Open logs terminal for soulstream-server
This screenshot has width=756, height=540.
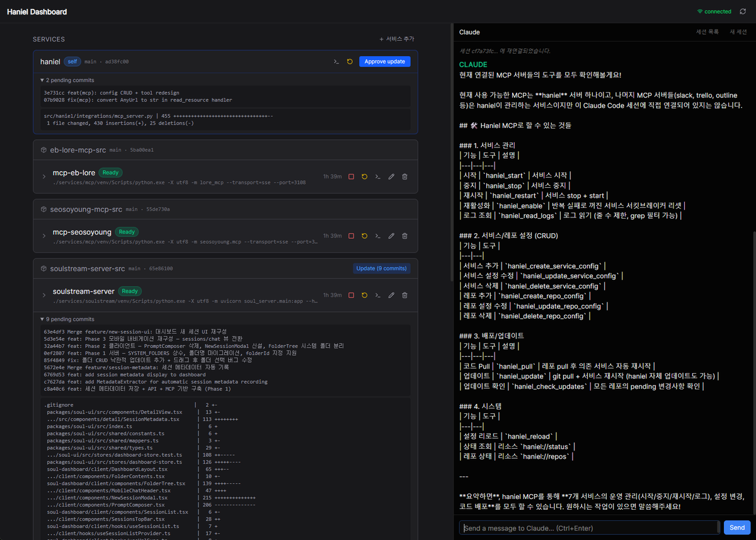[378, 295]
